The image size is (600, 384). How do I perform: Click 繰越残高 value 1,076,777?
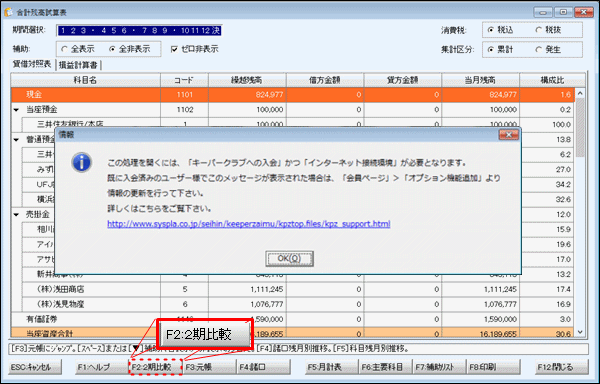[x=267, y=304]
